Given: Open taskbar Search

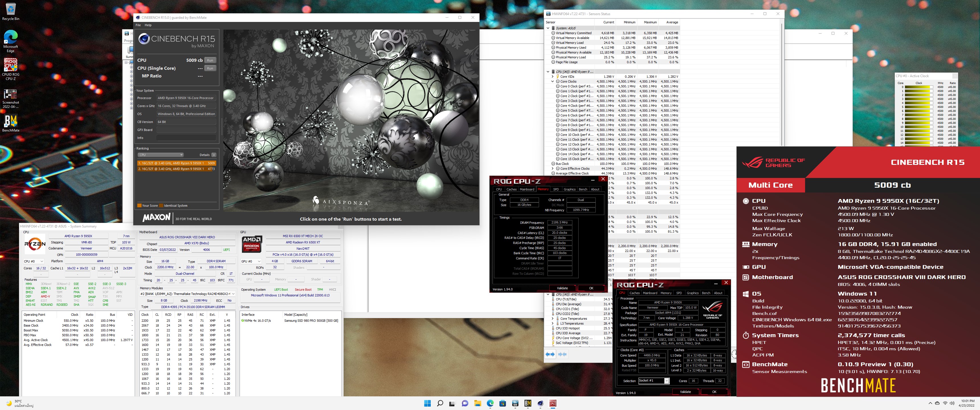Looking at the screenshot, I should click(x=440, y=403).
